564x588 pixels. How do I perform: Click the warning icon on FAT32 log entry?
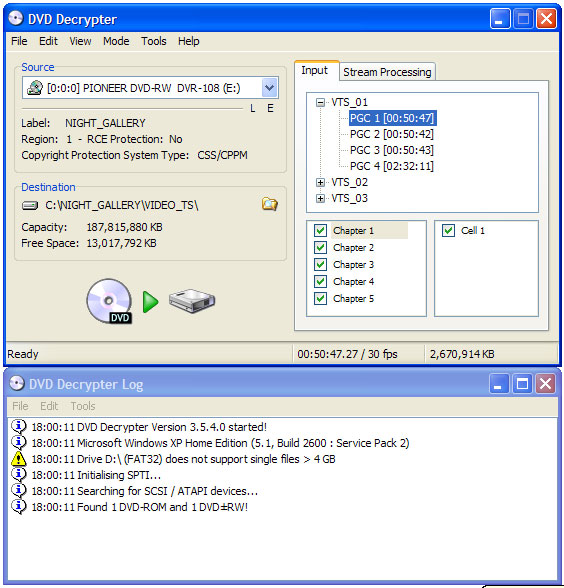(x=18, y=459)
